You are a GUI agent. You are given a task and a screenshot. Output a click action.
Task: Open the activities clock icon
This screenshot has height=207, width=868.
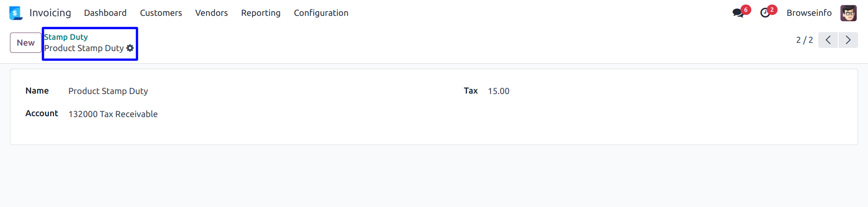point(765,13)
